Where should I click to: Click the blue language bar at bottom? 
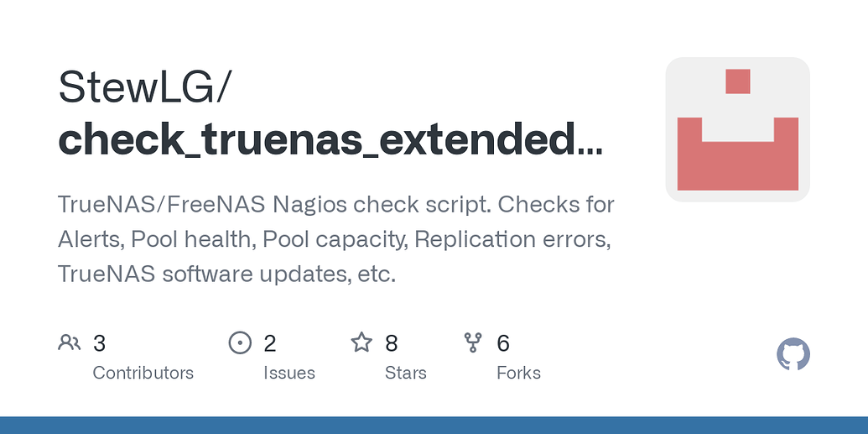pyautogui.click(x=434, y=425)
